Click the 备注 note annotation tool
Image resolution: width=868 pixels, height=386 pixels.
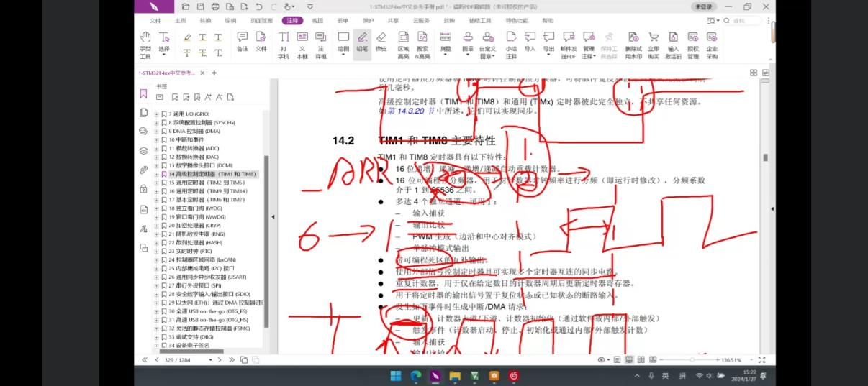(243, 42)
